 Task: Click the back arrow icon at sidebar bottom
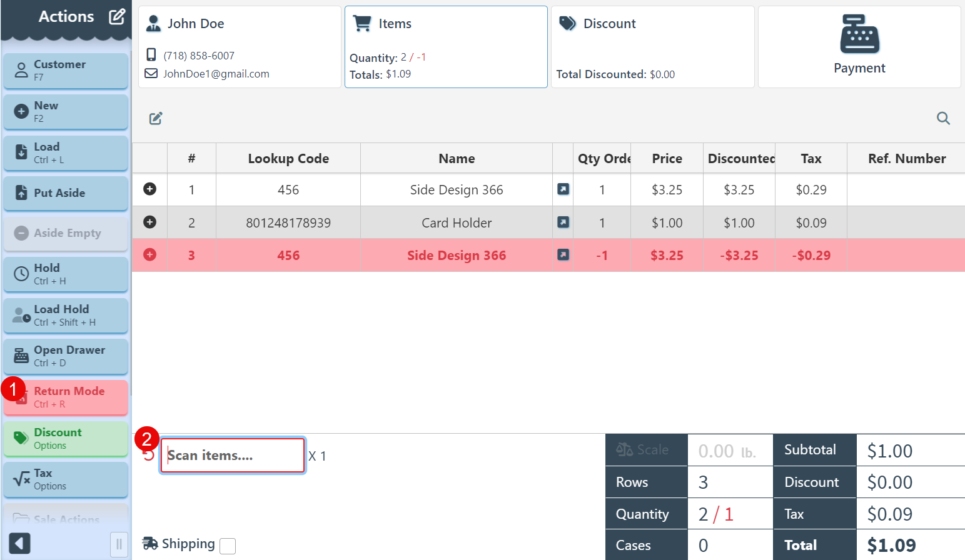coord(19,543)
